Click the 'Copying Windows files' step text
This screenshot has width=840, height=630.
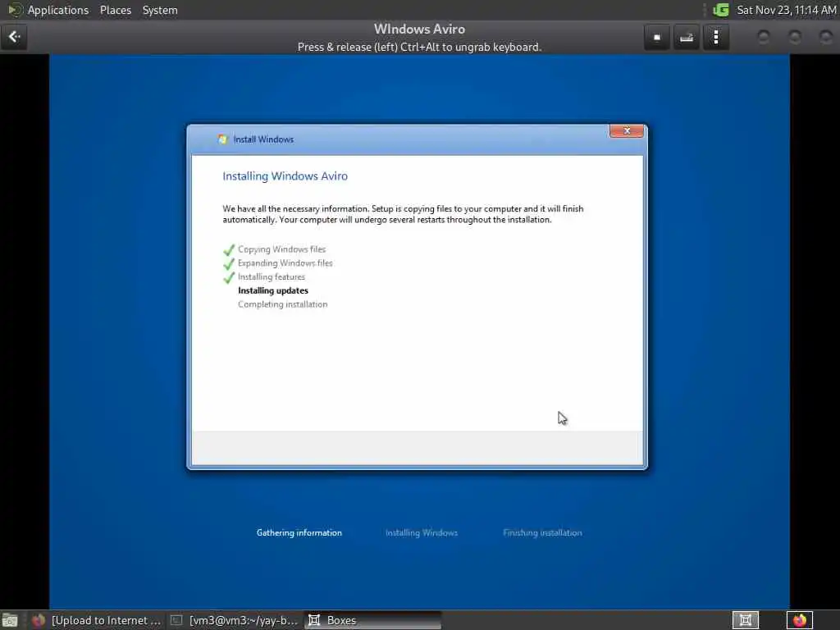tap(282, 249)
